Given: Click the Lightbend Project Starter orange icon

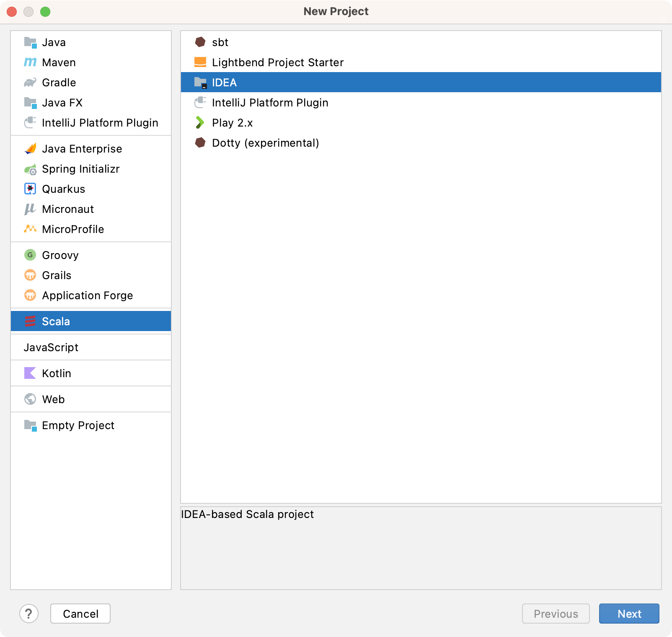Looking at the screenshot, I should tap(200, 62).
